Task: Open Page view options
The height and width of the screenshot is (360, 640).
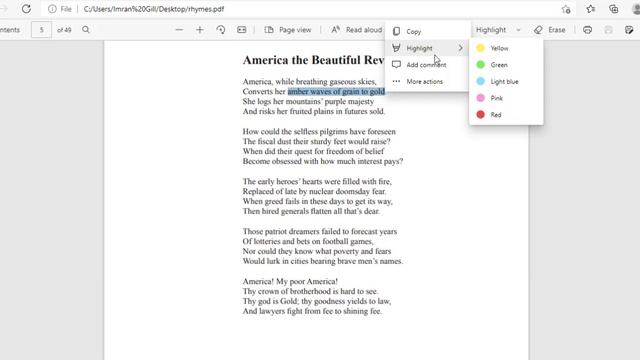Action: pos(288,30)
